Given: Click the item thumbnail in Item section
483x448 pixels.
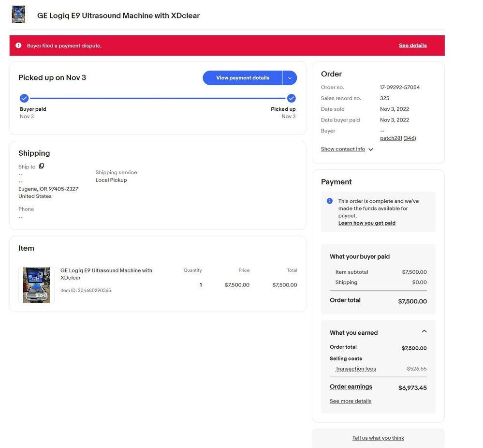Looking at the screenshot, I should [x=36, y=285].
